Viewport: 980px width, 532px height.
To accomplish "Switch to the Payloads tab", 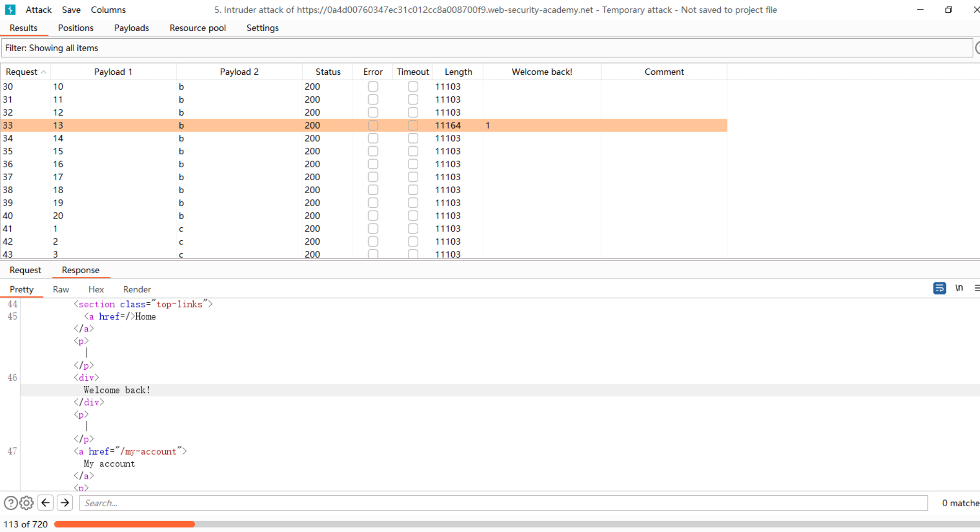I will coord(131,28).
